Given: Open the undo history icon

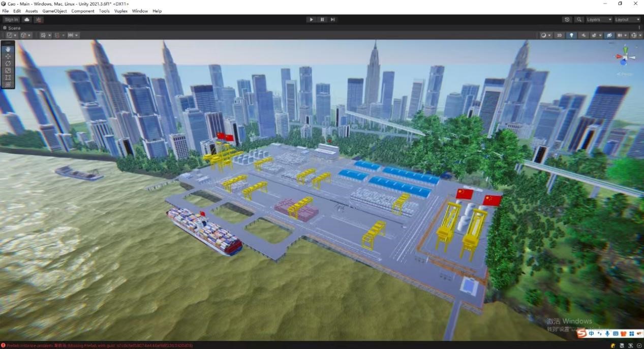Looking at the screenshot, I should [x=567, y=19].
